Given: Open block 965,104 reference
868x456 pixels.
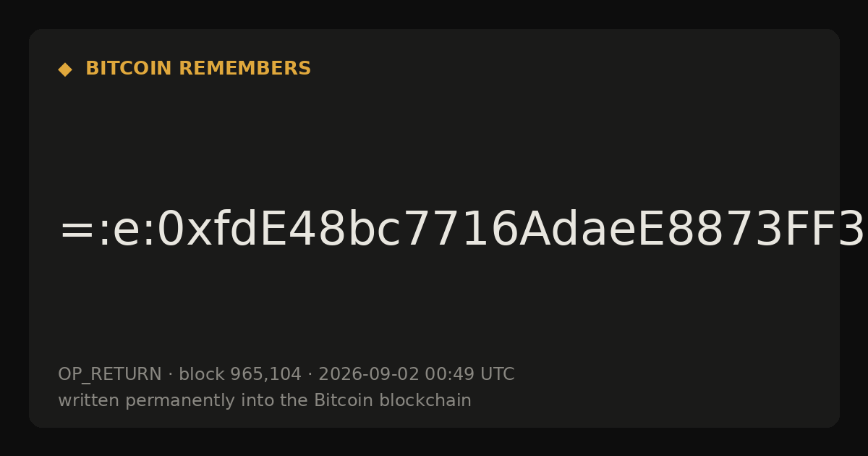Looking at the screenshot, I should (x=240, y=375).
